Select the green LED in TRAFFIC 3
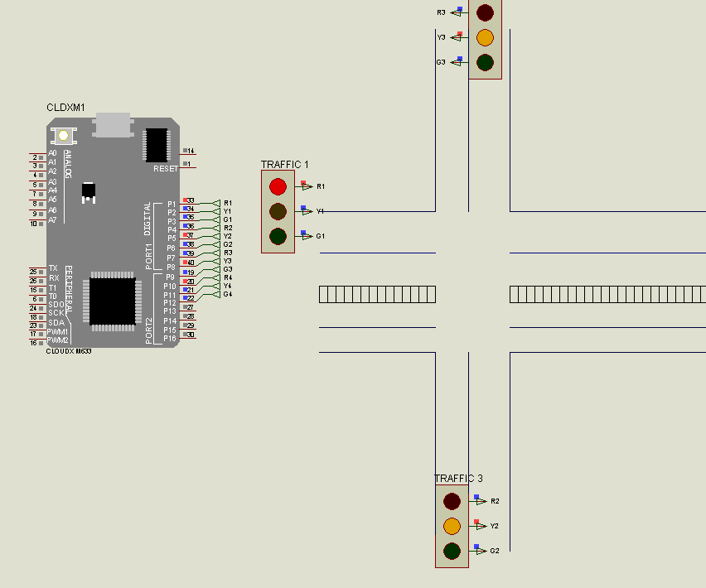706x588 pixels. [452, 551]
